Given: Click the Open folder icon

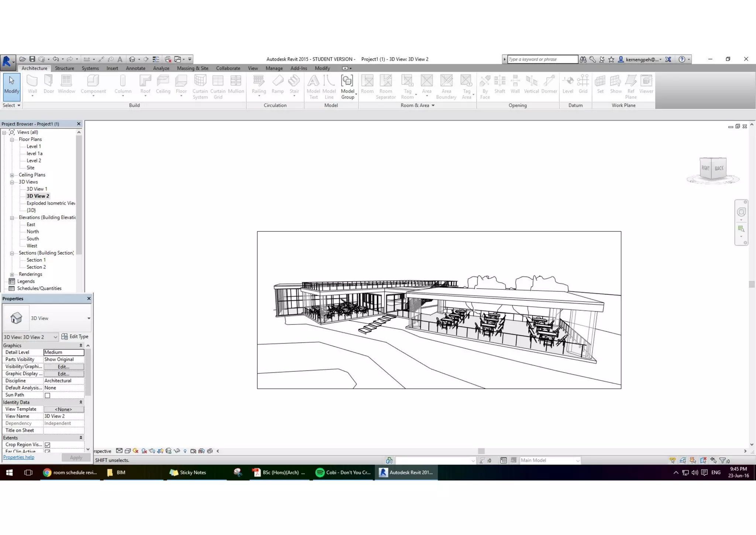Looking at the screenshot, I should coord(23,59).
